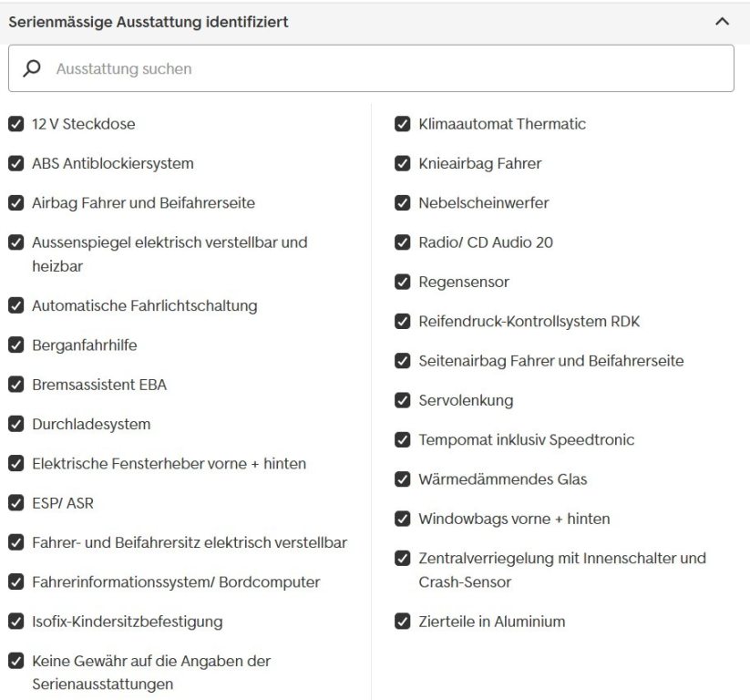
Task: Uncheck the Servolenkung checkbox
Action: click(x=402, y=400)
